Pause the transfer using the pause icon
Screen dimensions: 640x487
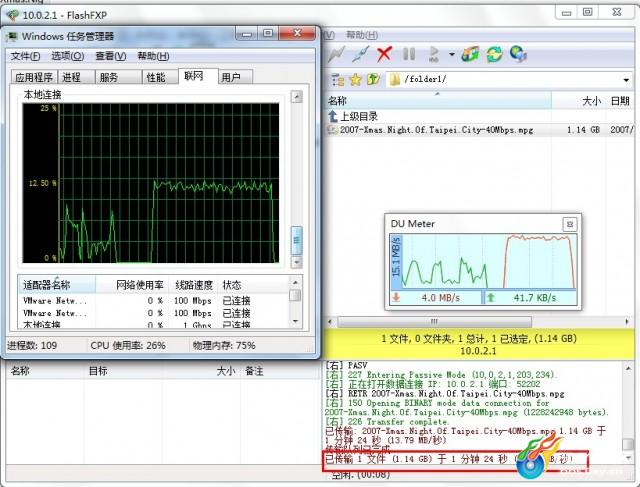[x=409, y=54]
